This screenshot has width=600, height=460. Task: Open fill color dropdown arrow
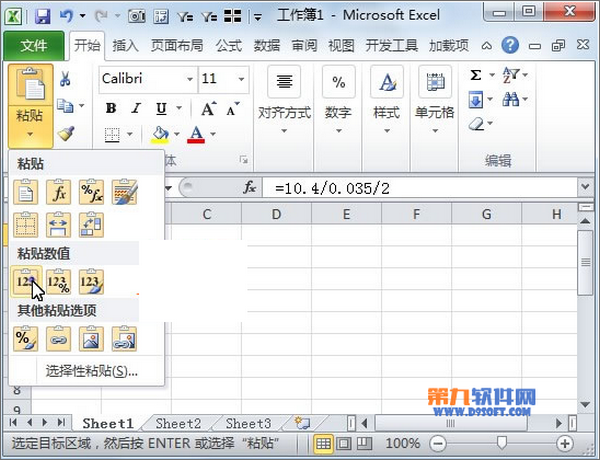176,134
